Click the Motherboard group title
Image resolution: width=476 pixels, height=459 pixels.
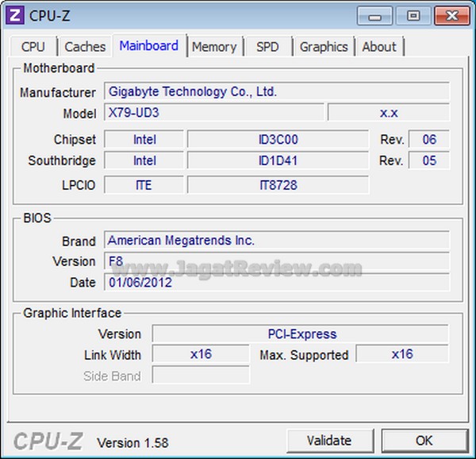pyautogui.click(x=59, y=68)
